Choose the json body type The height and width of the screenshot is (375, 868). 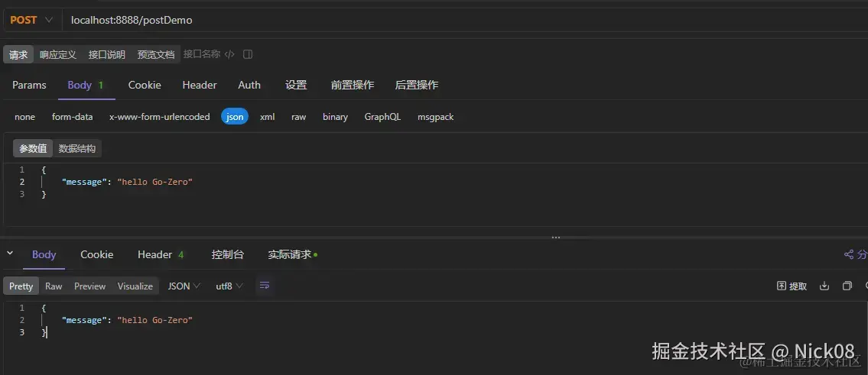click(235, 117)
